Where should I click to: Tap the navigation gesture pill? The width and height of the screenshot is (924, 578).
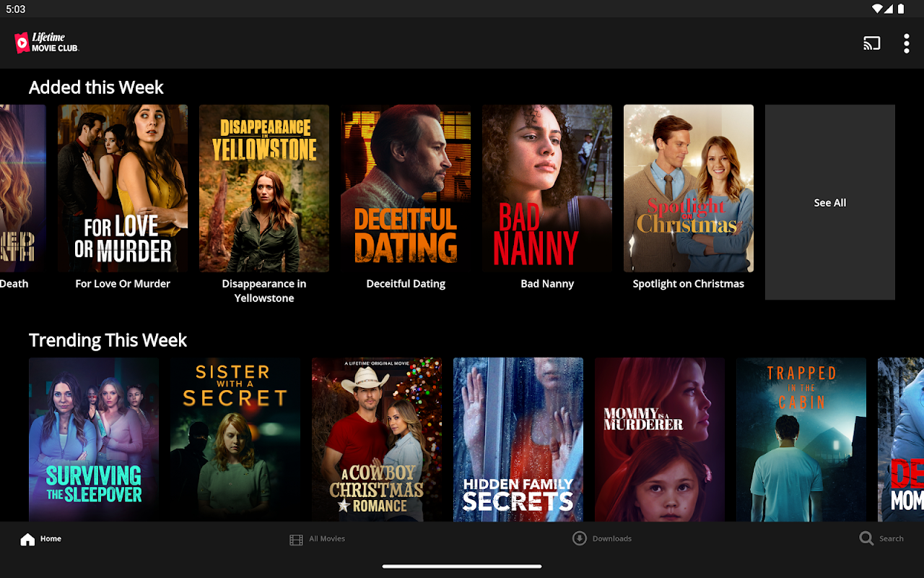[x=462, y=566]
